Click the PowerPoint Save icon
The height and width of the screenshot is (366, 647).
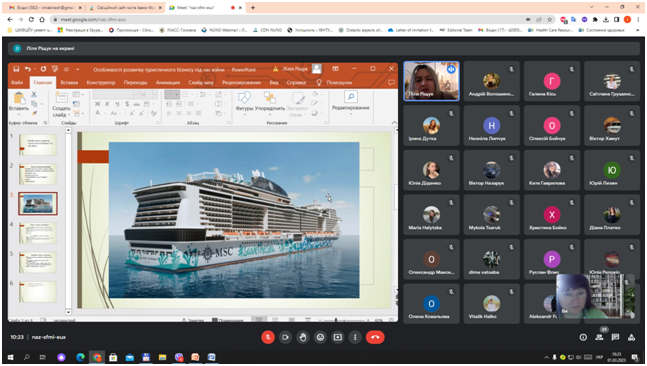point(16,69)
